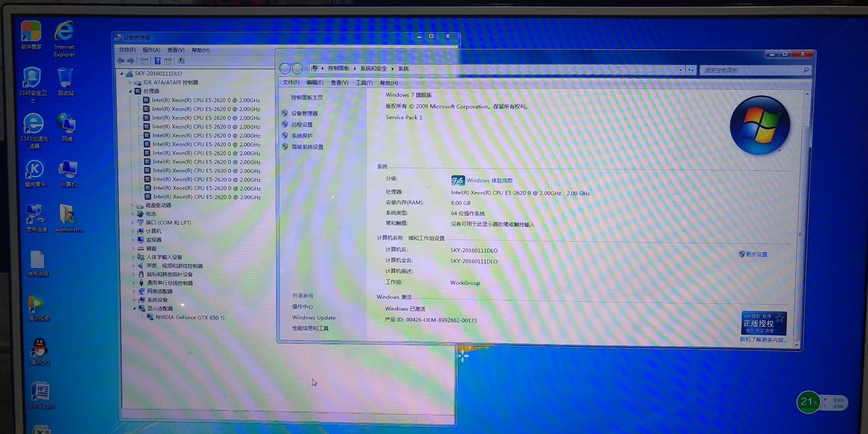Click the 联机了解更多内容 link
The height and width of the screenshot is (434, 868).
point(764,340)
